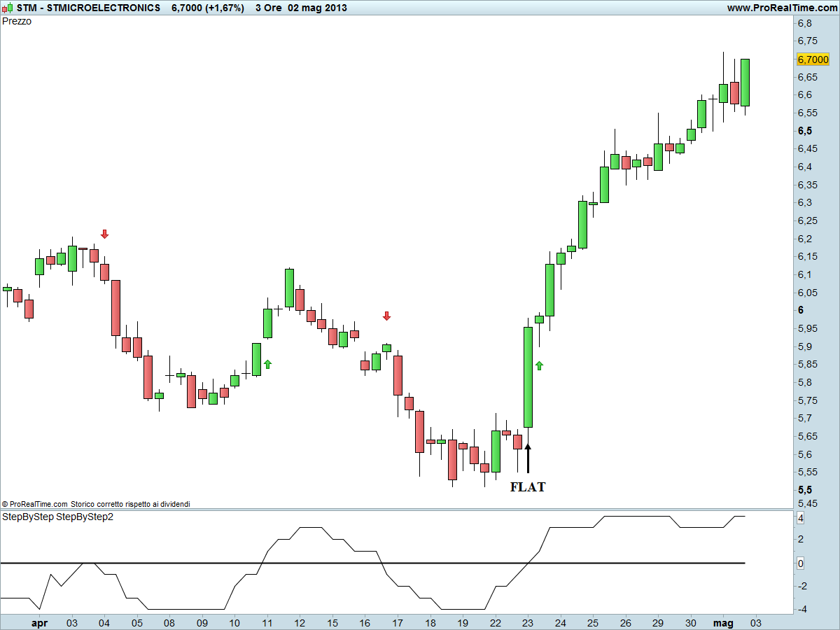Click the 'mag' month label on time axis

pyautogui.click(x=723, y=622)
